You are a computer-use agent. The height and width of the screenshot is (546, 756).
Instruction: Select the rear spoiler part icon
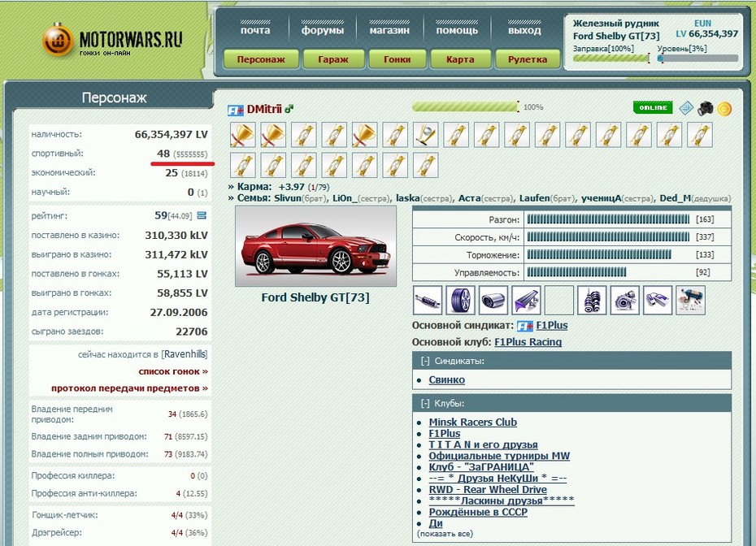coord(526,300)
